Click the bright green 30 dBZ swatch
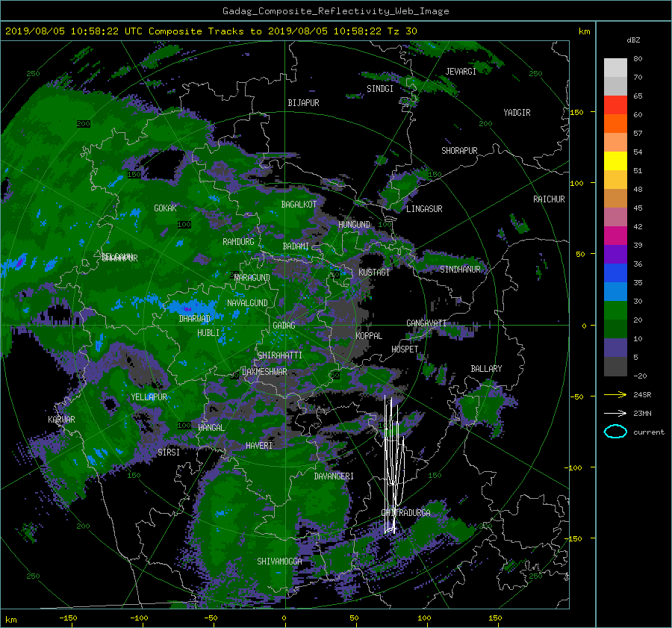Viewport: 672px width, 628px height. (615, 310)
